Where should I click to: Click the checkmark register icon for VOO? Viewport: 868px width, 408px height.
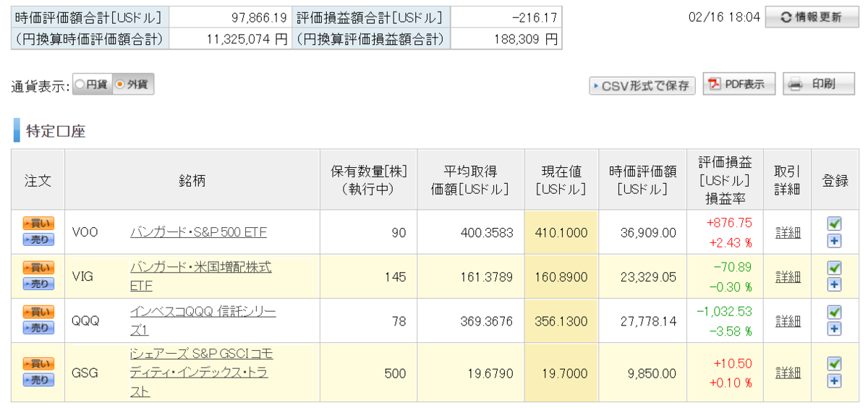(834, 224)
